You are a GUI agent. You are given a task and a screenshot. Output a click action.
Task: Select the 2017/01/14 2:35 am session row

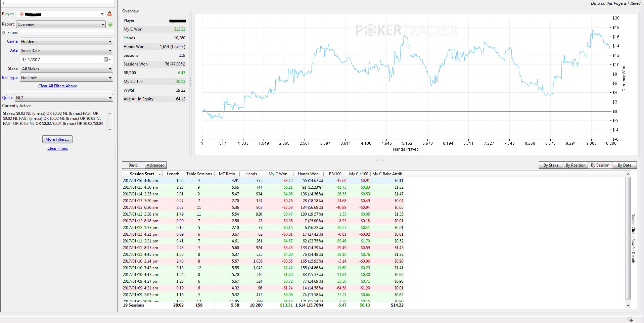tap(263, 194)
